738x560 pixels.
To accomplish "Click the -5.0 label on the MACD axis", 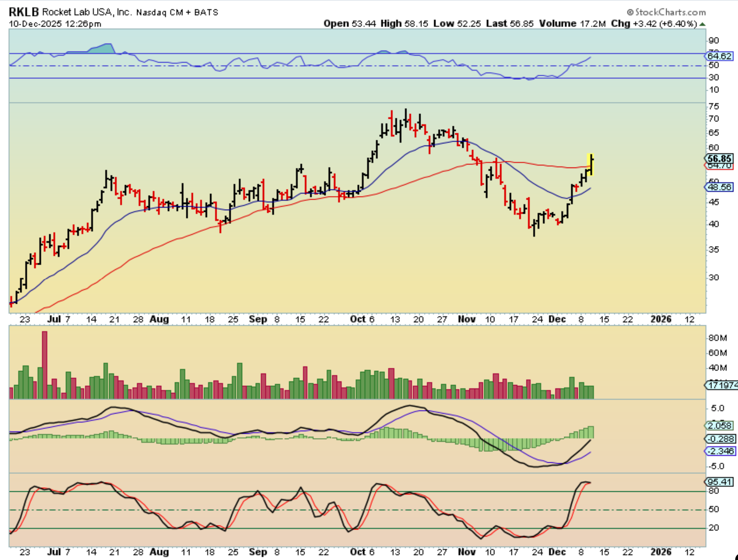I will (x=716, y=466).
